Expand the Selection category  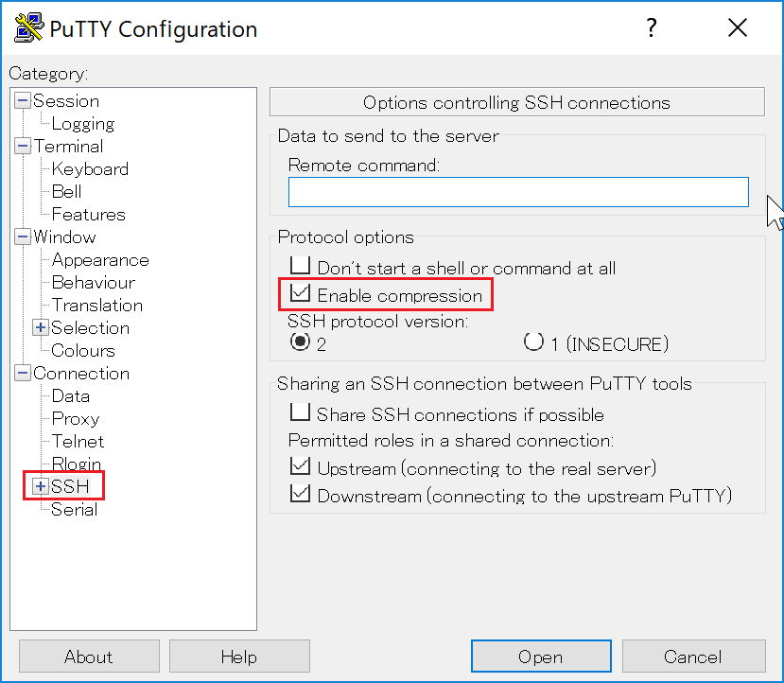click(x=40, y=327)
